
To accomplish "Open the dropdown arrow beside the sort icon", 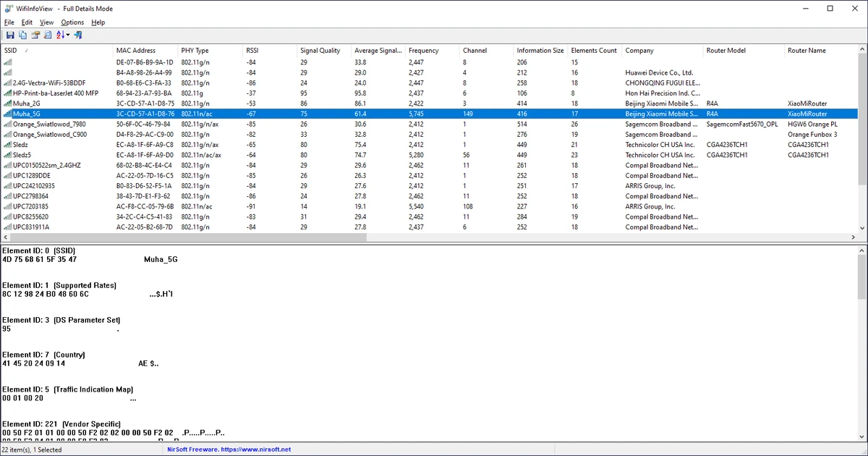I will coord(68,35).
